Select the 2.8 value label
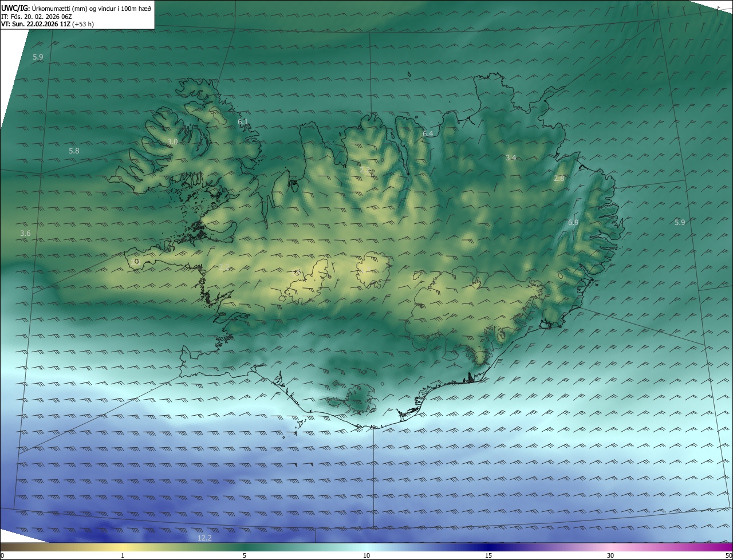Image resolution: width=733 pixels, height=560 pixels. tap(559, 179)
